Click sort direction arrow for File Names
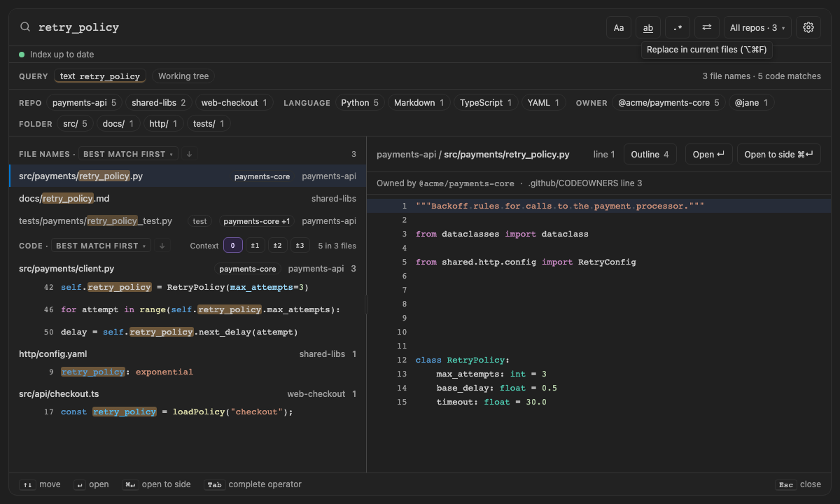840x504 pixels. [189, 154]
